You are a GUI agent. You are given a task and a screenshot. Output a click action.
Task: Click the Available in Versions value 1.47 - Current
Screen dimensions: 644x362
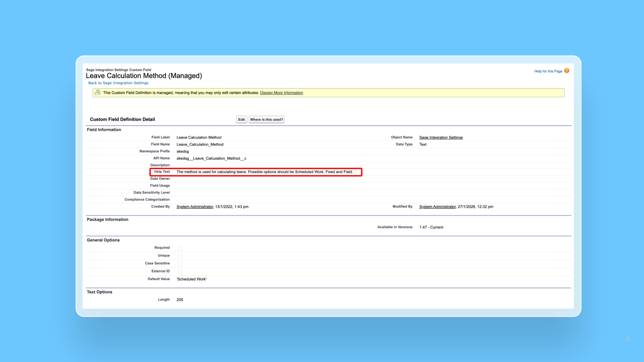(431, 227)
